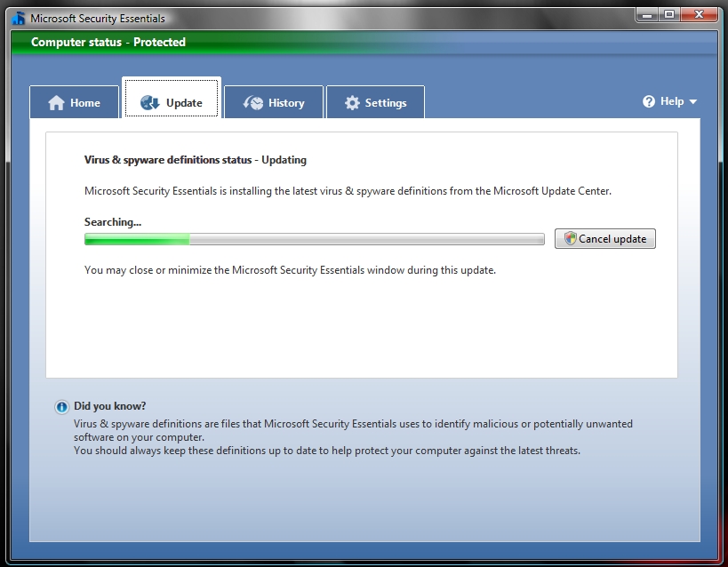Click the 'installing the latest virus & spyware definitions' sentence
Viewport: 728px width, 567px height.
coord(348,191)
